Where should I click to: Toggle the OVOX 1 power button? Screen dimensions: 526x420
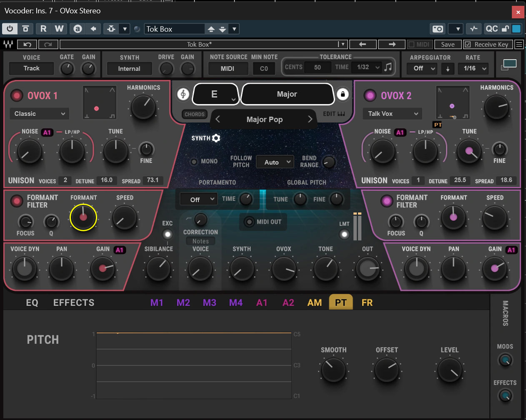point(17,96)
